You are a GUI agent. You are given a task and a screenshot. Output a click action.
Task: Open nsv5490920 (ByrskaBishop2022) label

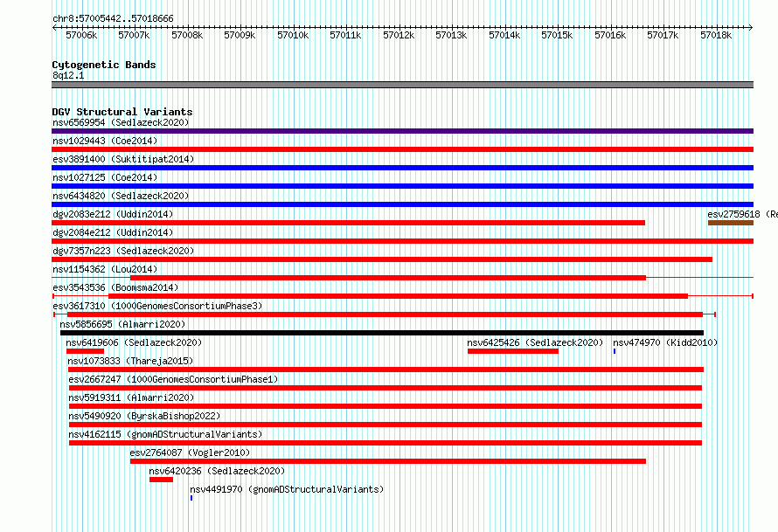click(144, 416)
